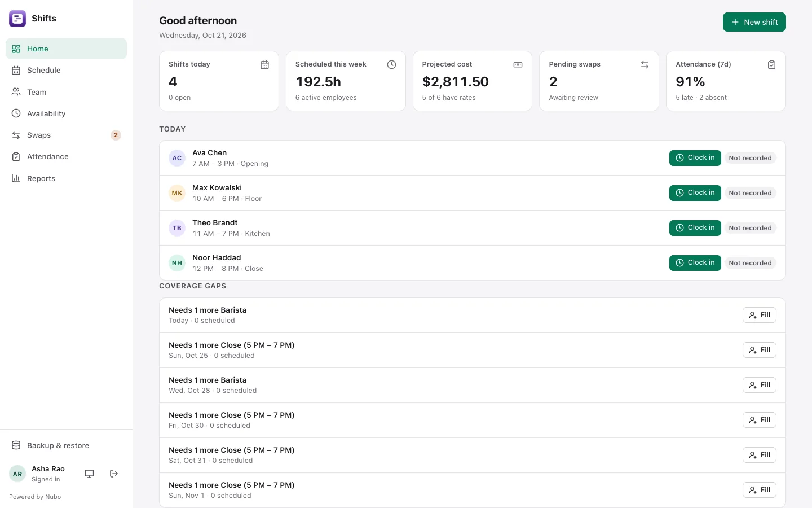
Task: Fill the Close gap on Sun, Oct 25
Action: 759,350
